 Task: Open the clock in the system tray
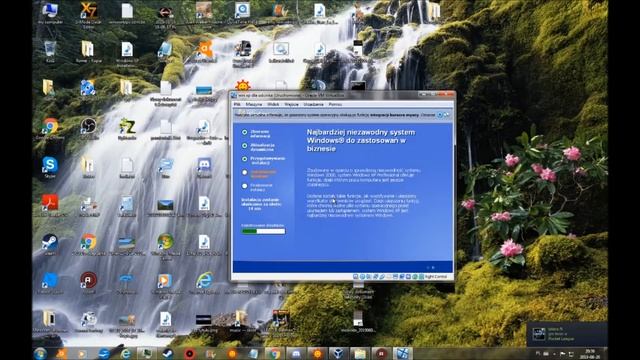(590, 353)
